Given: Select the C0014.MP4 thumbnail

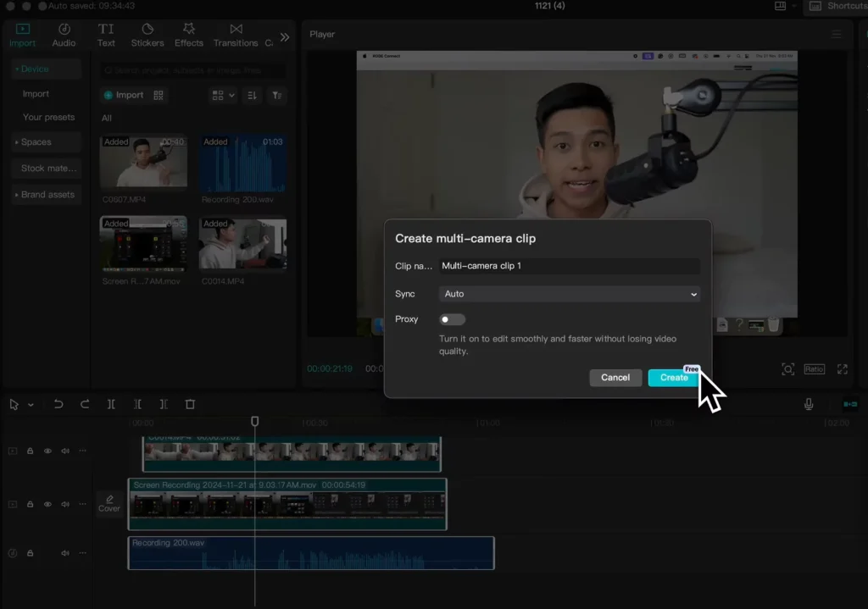Looking at the screenshot, I should tap(242, 243).
